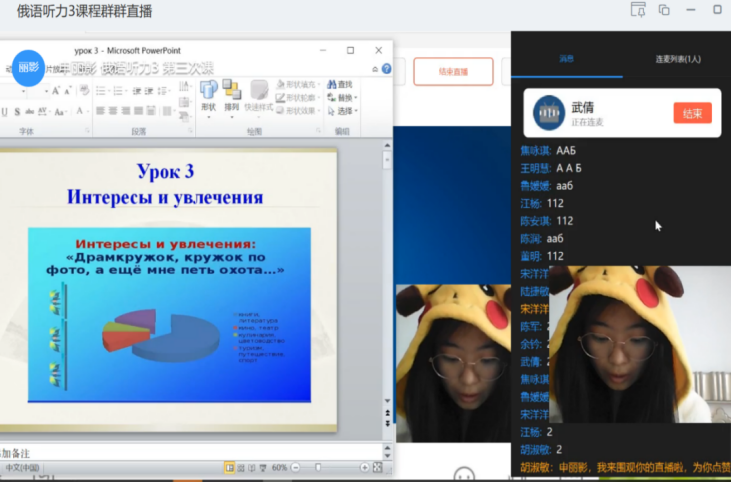Toggle strikethrough formatting

pyautogui.click(x=30, y=111)
